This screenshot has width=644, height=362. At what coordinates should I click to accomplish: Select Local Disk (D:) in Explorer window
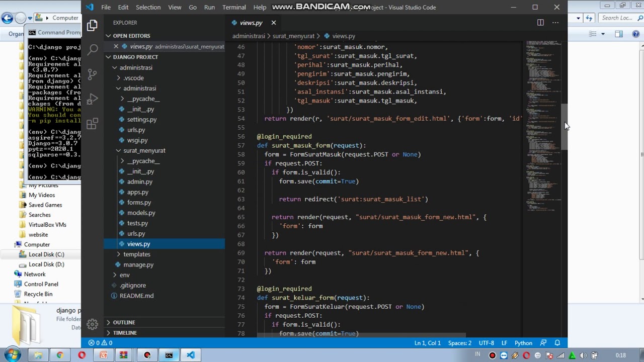click(46, 264)
